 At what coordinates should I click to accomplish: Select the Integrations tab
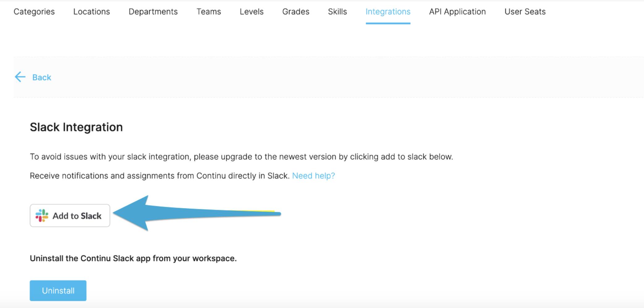point(388,12)
